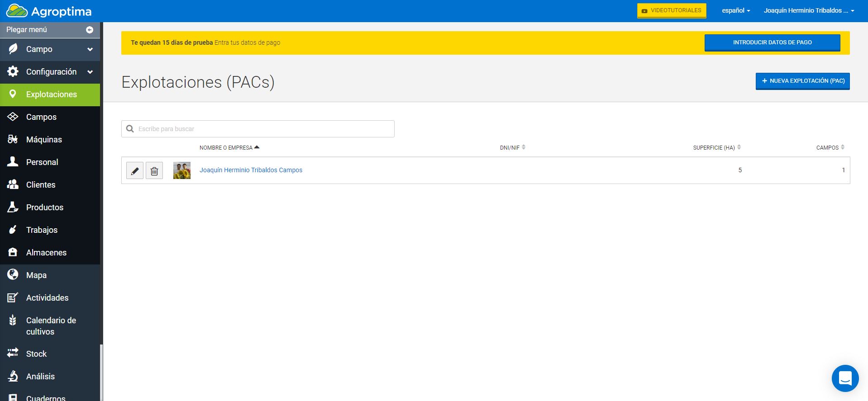Open the Joaquín Herminio Tribaldos Campos link
The image size is (868, 401).
251,170
